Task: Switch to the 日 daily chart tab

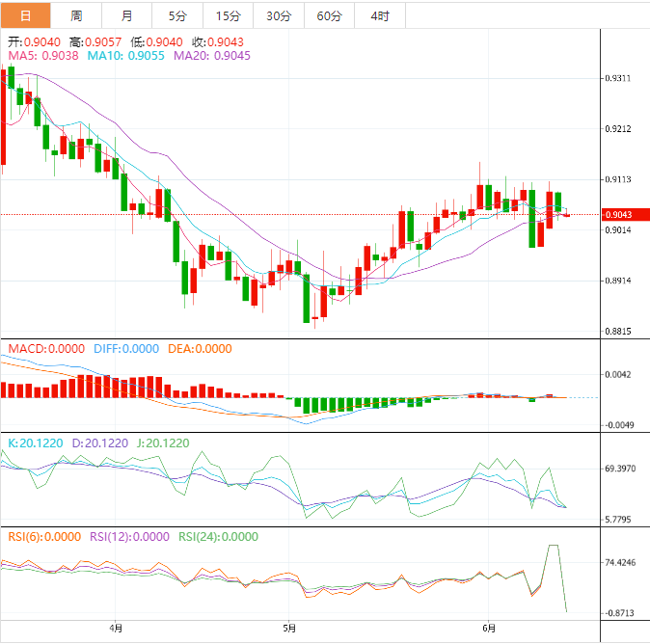Action: point(25,15)
